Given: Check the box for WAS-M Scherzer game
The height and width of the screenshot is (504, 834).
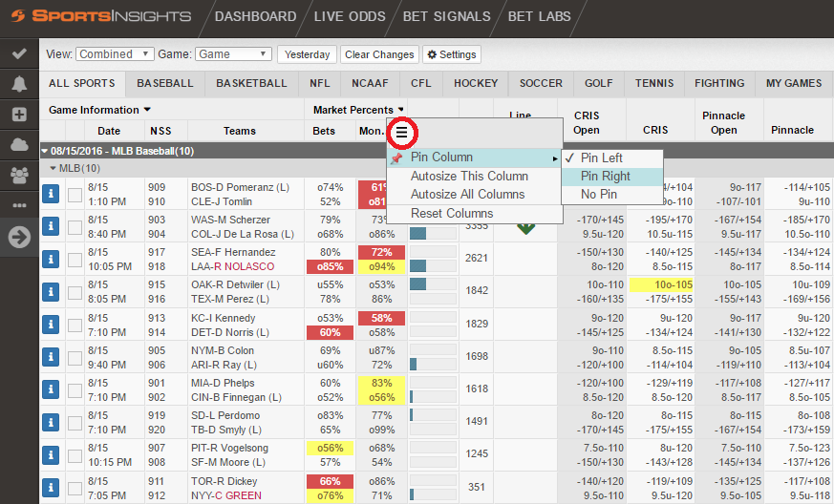Looking at the screenshot, I should tap(75, 227).
